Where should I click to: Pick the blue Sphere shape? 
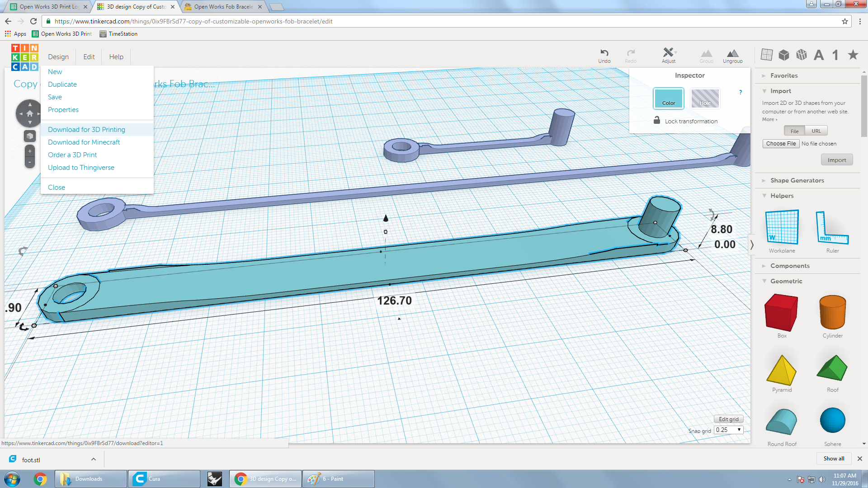[832, 427]
